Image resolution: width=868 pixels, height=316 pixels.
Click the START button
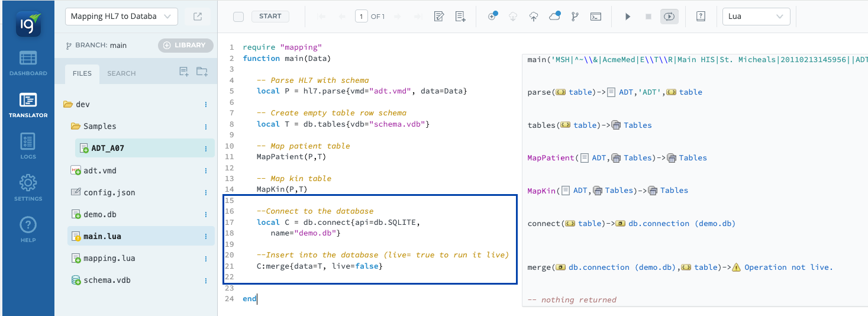(x=270, y=17)
